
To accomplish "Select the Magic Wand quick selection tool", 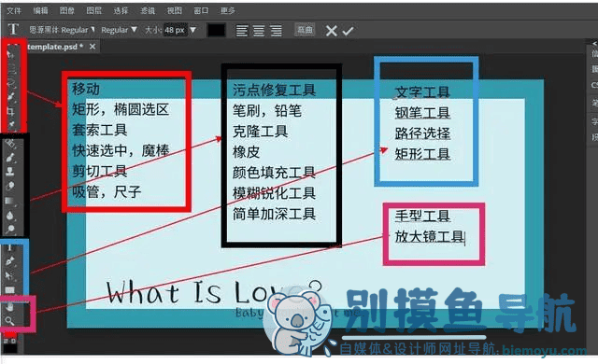I will pos(11,96).
